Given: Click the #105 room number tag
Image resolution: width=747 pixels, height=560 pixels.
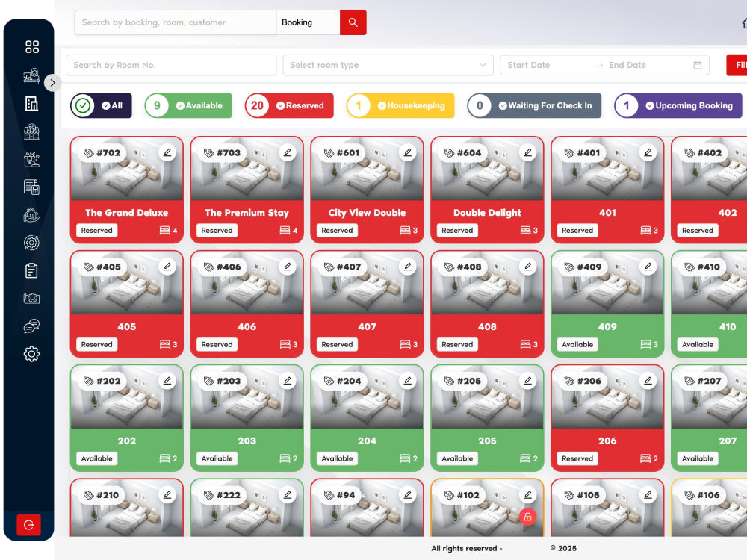Looking at the screenshot, I should pos(582,495).
